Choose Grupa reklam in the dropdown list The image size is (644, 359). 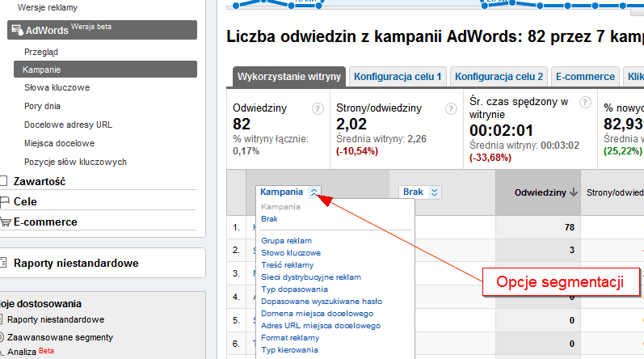[x=286, y=240]
